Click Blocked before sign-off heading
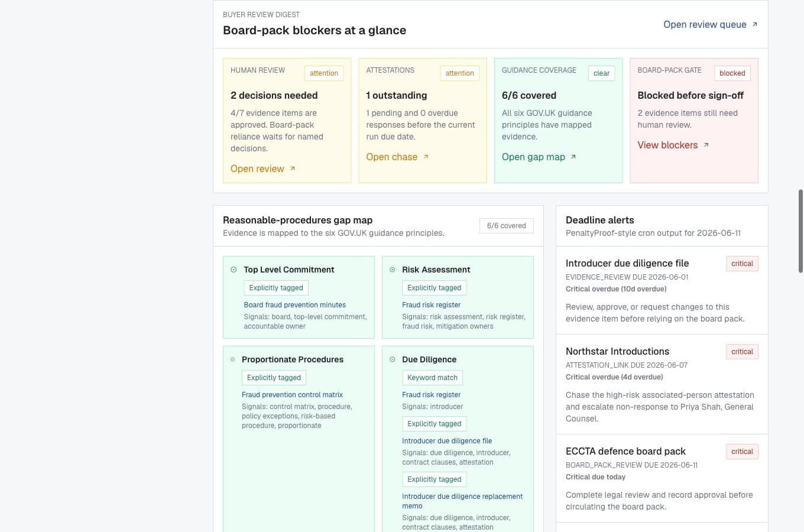This screenshot has width=804, height=532. click(690, 96)
